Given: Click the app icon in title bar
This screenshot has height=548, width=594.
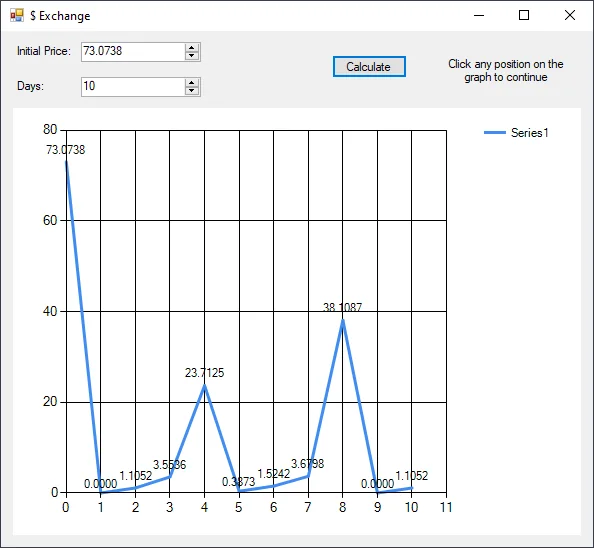Looking at the screenshot, I should (17, 16).
